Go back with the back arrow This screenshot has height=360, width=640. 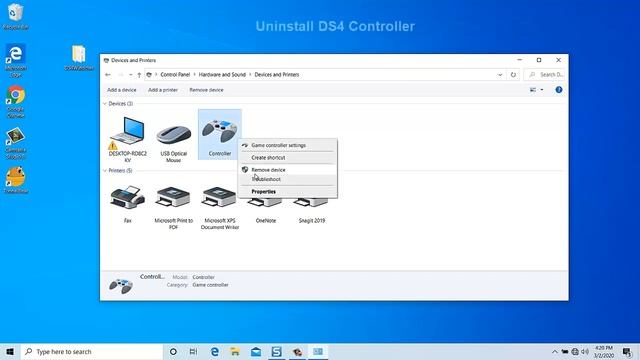click(x=108, y=75)
